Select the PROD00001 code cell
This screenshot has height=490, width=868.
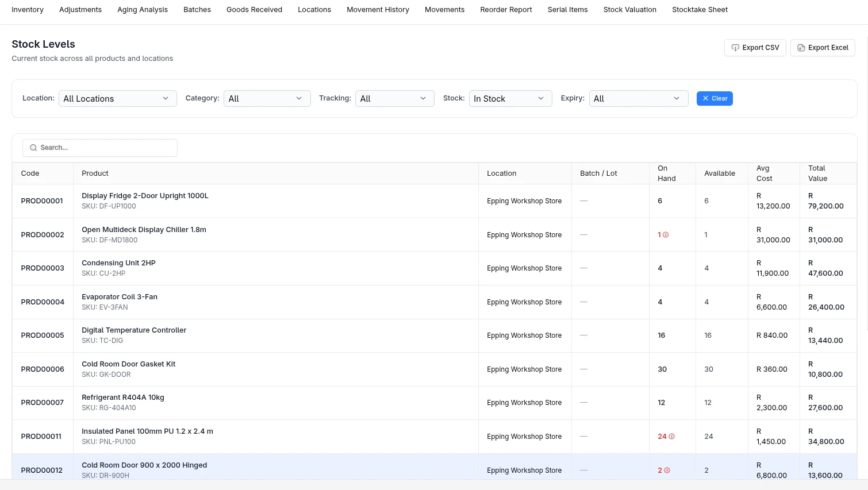pyautogui.click(x=42, y=201)
